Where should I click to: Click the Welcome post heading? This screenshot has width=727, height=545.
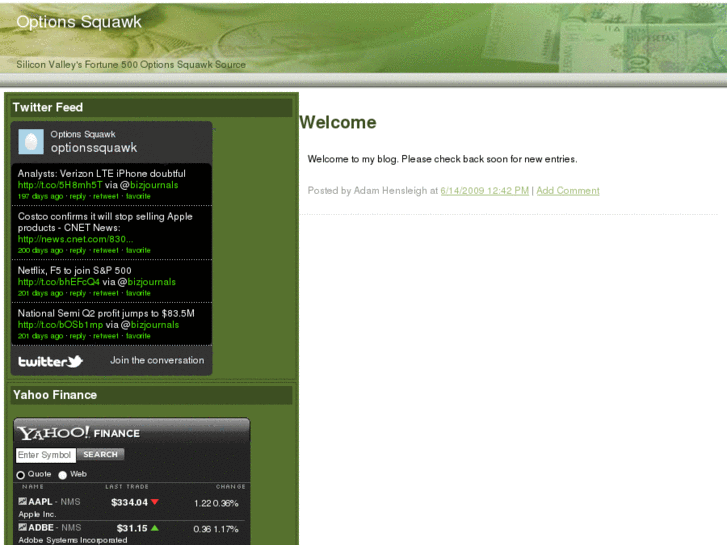click(x=338, y=122)
